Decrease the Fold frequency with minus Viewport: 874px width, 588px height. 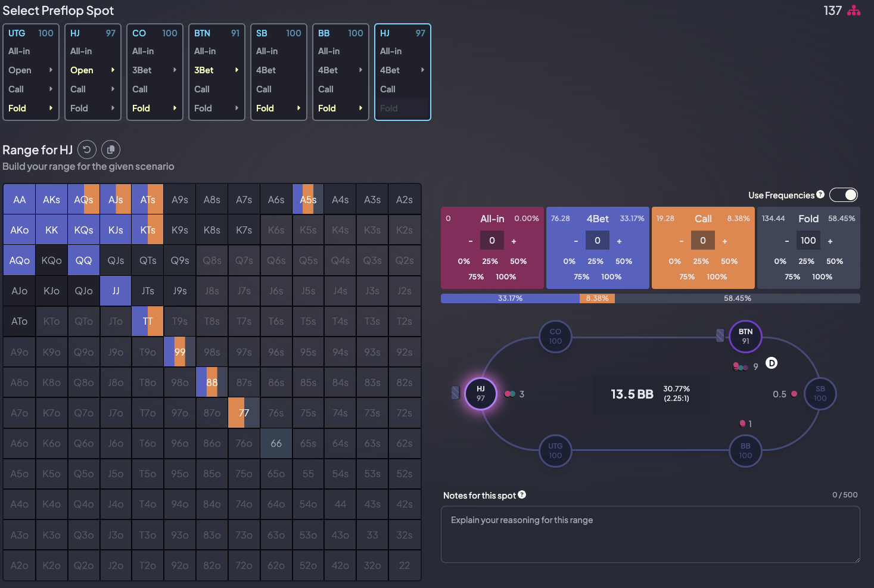point(787,241)
